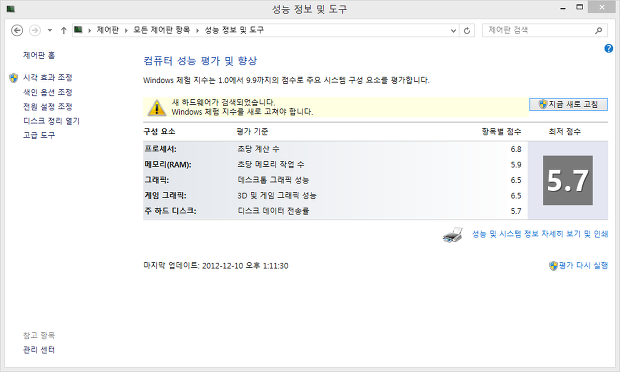Click the 평가 기준 column header
The image size is (620, 372).
pyautogui.click(x=252, y=131)
